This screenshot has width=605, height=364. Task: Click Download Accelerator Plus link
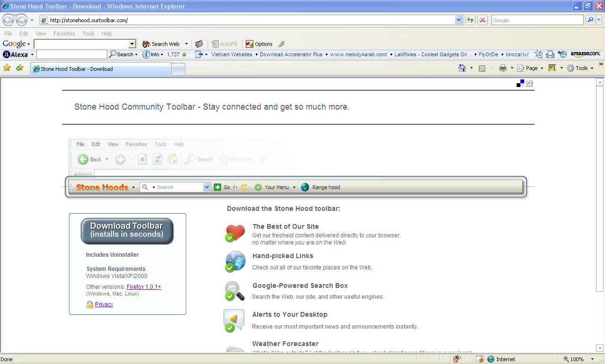click(x=291, y=54)
